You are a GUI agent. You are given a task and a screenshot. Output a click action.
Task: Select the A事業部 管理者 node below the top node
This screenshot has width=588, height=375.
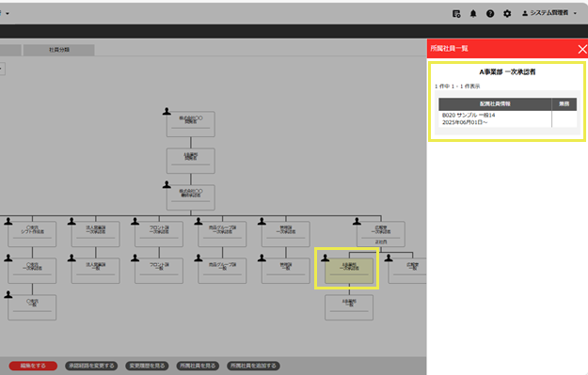coord(191,161)
